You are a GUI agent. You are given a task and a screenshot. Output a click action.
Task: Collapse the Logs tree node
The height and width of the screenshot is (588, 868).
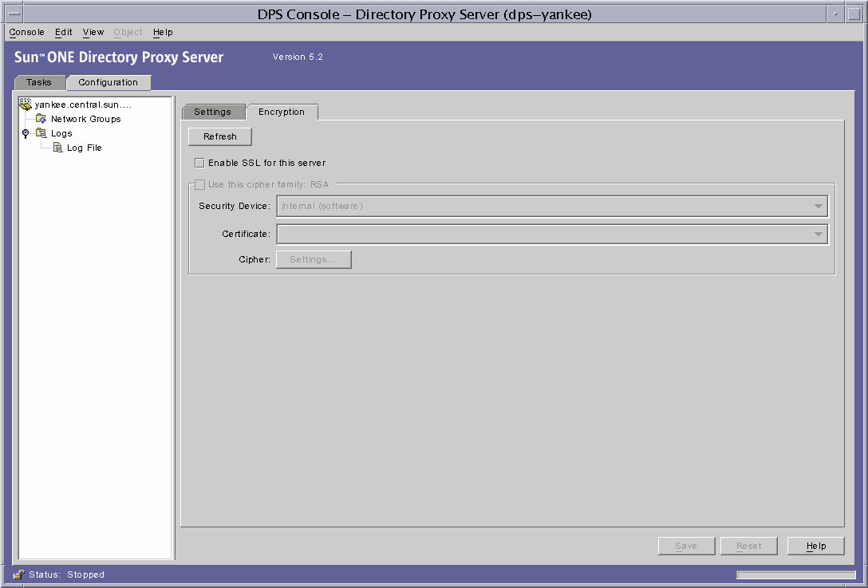[x=25, y=133]
